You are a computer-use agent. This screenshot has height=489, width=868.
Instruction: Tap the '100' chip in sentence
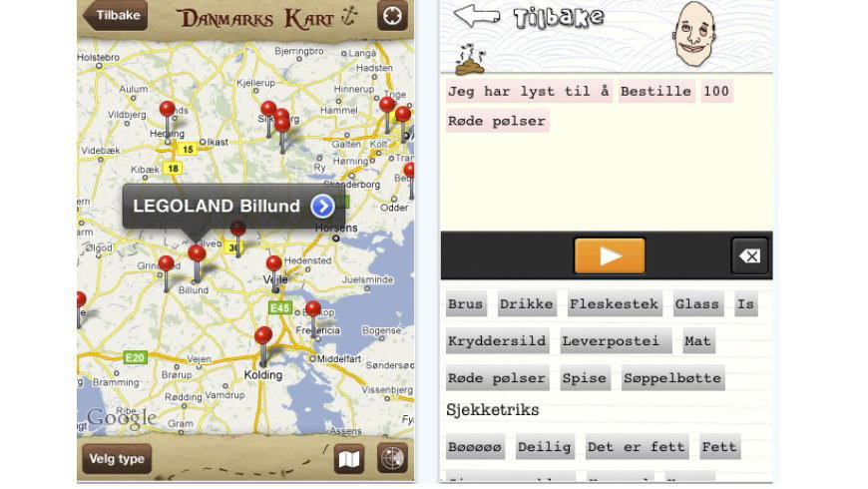coord(716,92)
